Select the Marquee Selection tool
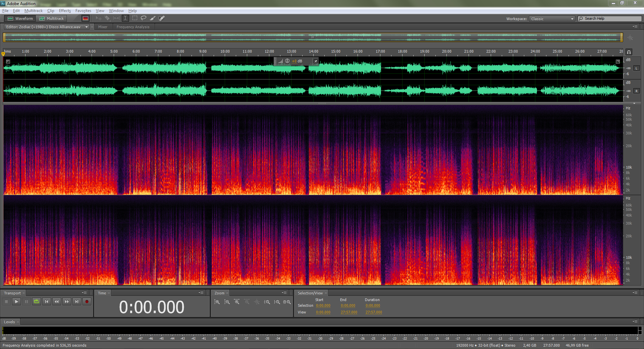The width and height of the screenshot is (644, 349). point(135,18)
